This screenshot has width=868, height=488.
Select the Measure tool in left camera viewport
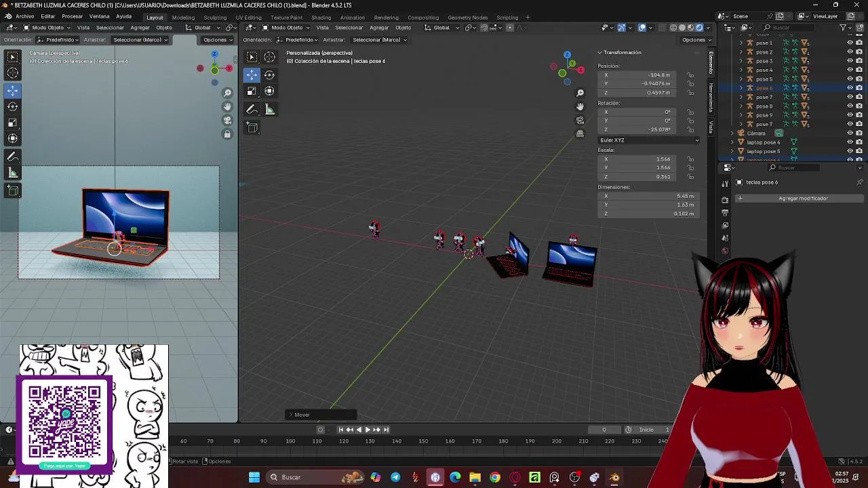(13, 173)
